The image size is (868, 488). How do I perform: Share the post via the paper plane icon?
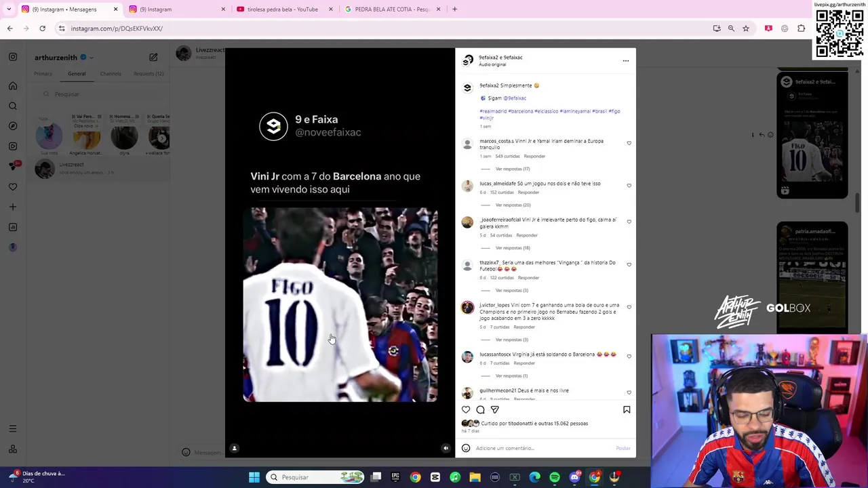tap(495, 409)
